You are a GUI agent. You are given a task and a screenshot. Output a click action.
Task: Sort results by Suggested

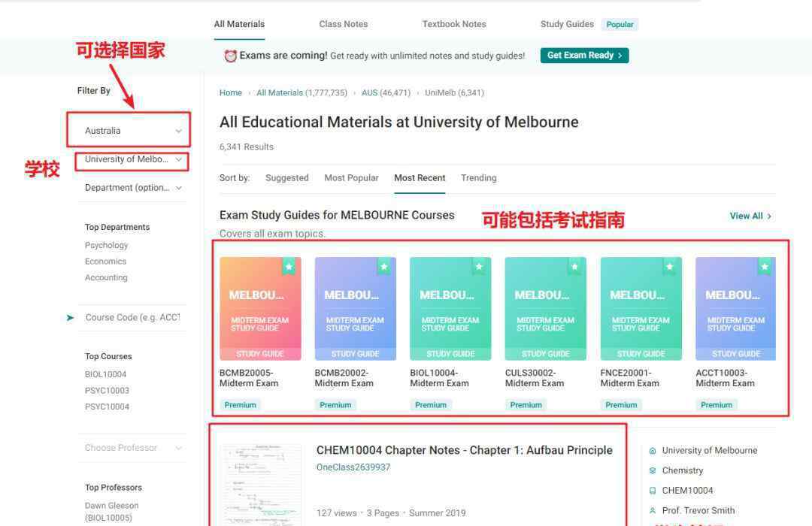tap(287, 178)
